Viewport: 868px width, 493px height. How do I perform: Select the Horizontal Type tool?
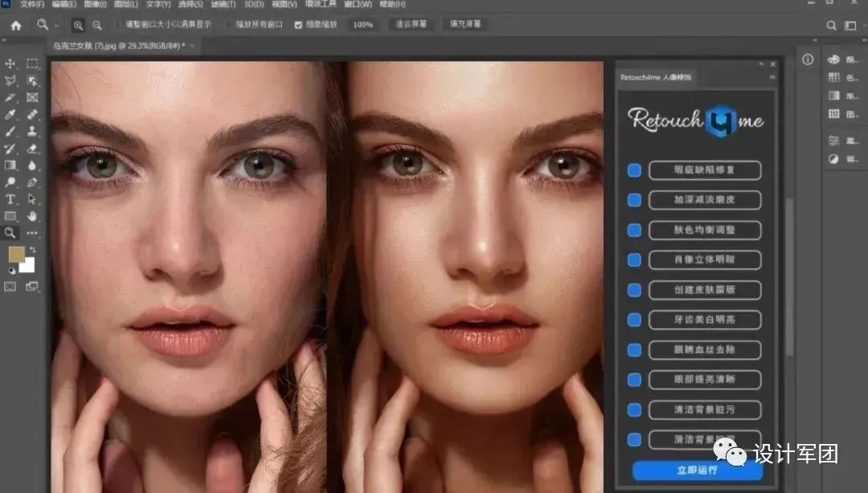pyautogui.click(x=11, y=199)
